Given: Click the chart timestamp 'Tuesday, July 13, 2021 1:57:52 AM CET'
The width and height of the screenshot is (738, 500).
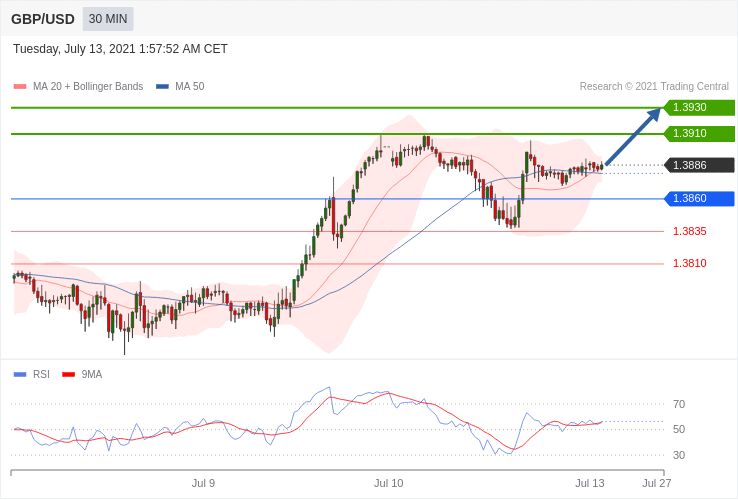Looking at the screenshot, I should 120,49.
